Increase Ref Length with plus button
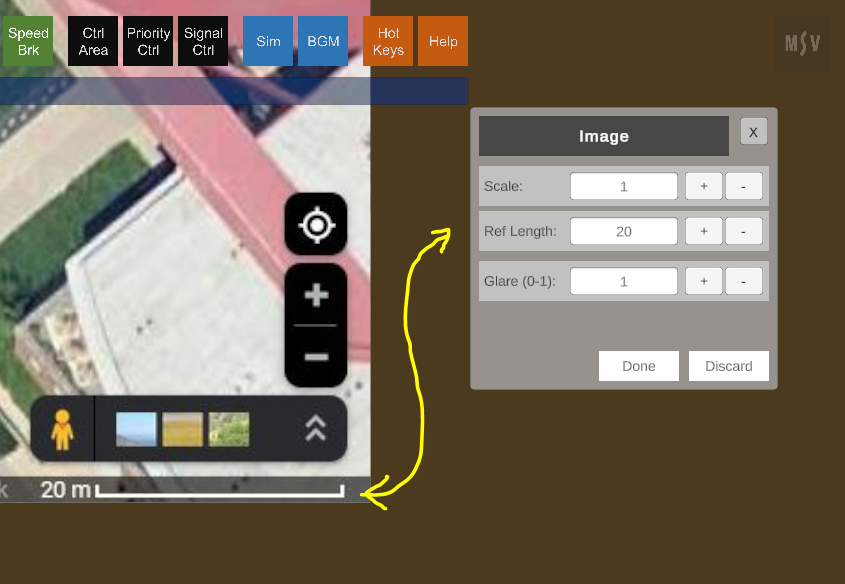The width and height of the screenshot is (845, 584). pyautogui.click(x=703, y=231)
